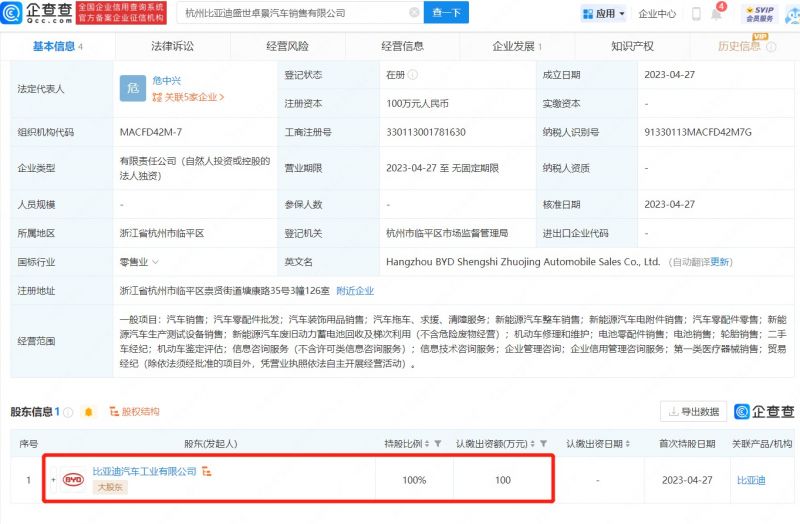Filter the 持股比例 column
Screen dimensions: 800x524
[x=438, y=444]
